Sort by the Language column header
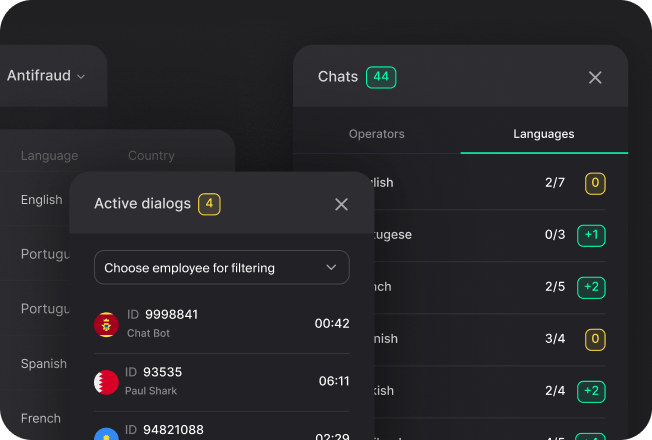Image resolution: width=652 pixels, height=440 pixels. (x=49, y=156)
